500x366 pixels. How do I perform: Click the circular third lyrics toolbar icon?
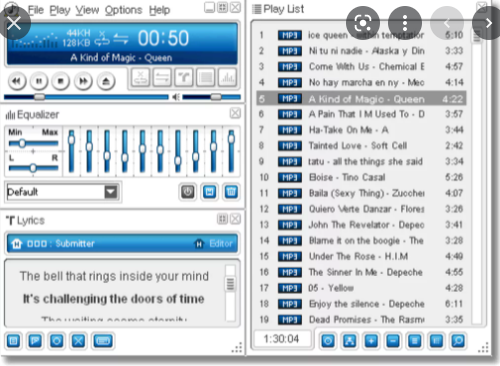[x=57, y=341]
